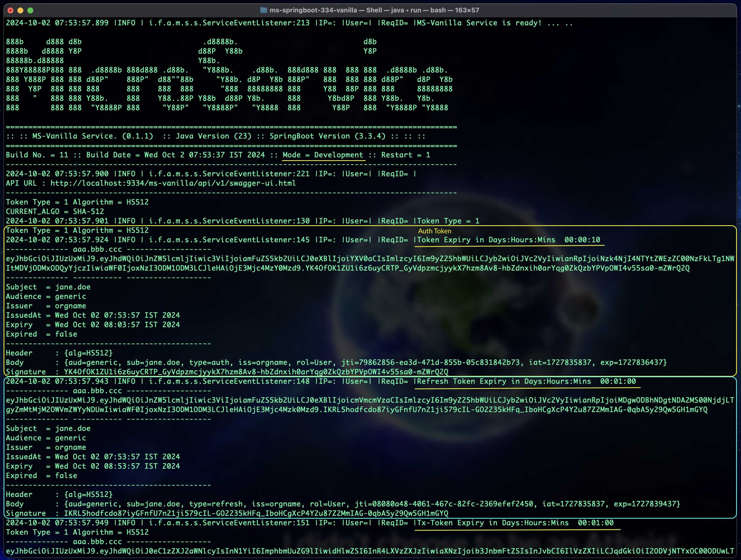Click the red close window button
Viewport: 741px width, 560px height.
pos(10,10)
